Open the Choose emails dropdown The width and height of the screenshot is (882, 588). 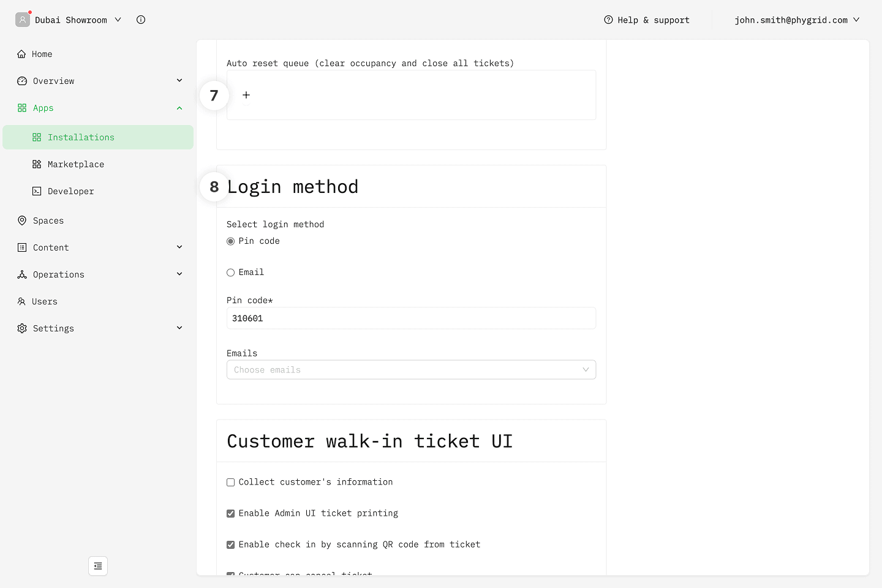(x=411, y=370)
